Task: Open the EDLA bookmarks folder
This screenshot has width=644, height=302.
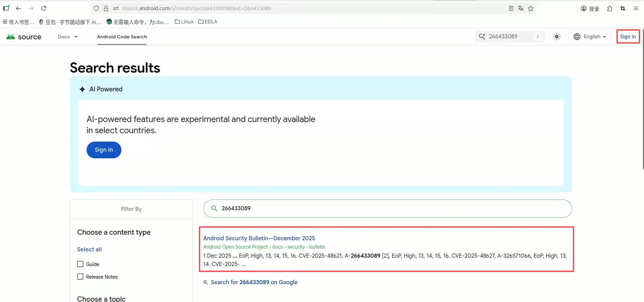Action: [208, 22]
